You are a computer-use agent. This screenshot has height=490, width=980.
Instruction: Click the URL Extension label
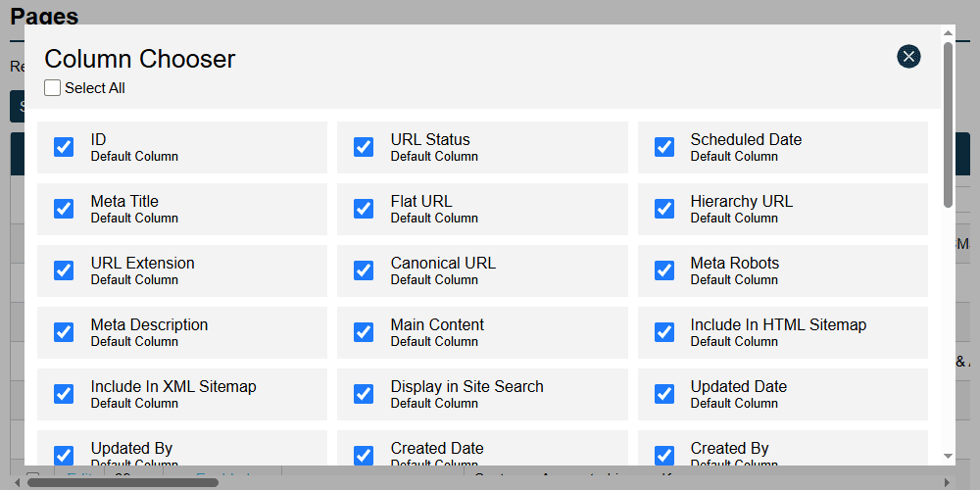click(x=142, y=263)
